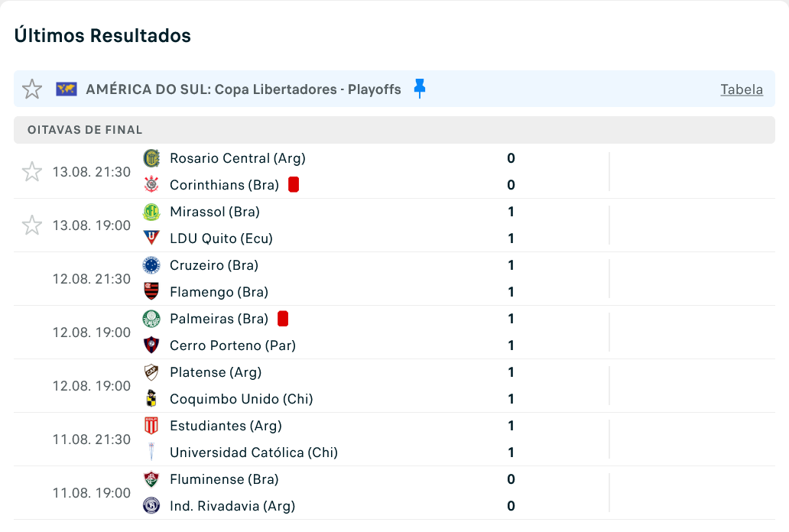Star the Mirassol vs LDU Quito match

[x=31, y=225]
